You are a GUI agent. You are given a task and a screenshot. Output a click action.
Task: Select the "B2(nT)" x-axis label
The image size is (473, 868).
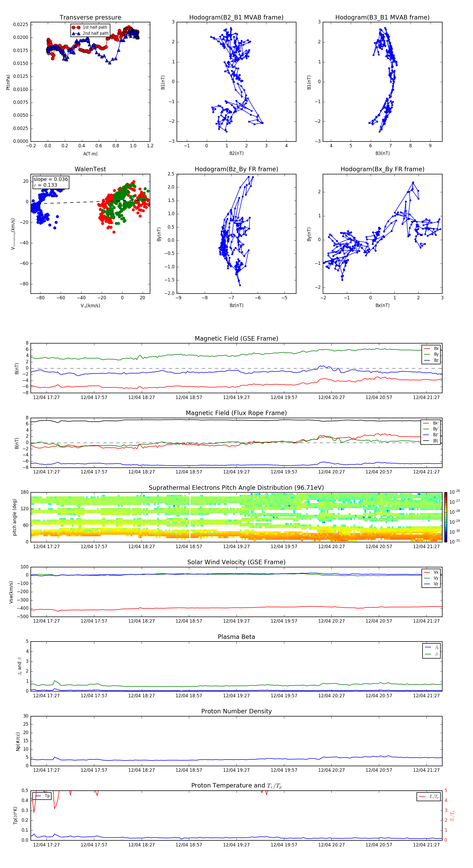[x=236, y=153]
